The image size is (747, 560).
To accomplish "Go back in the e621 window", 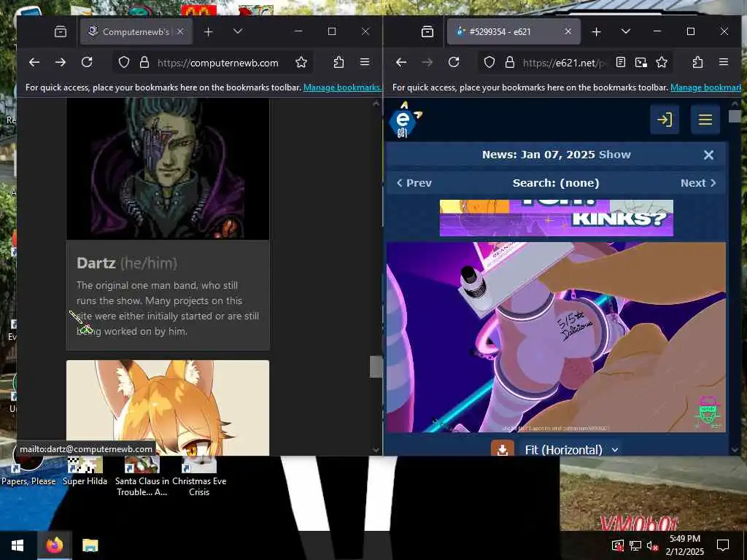I will 401,63.
